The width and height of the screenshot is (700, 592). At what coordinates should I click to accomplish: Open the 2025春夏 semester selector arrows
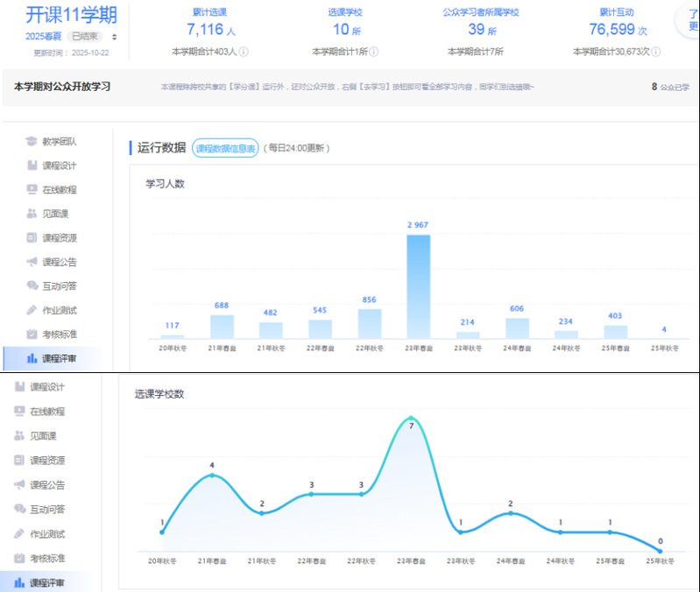tap(114, 37)
